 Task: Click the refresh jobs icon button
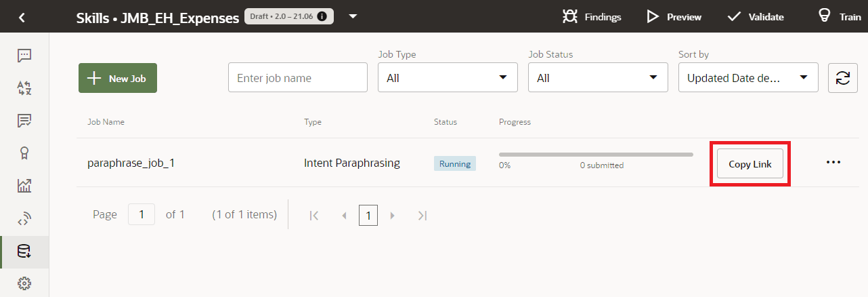click(842, 78)
